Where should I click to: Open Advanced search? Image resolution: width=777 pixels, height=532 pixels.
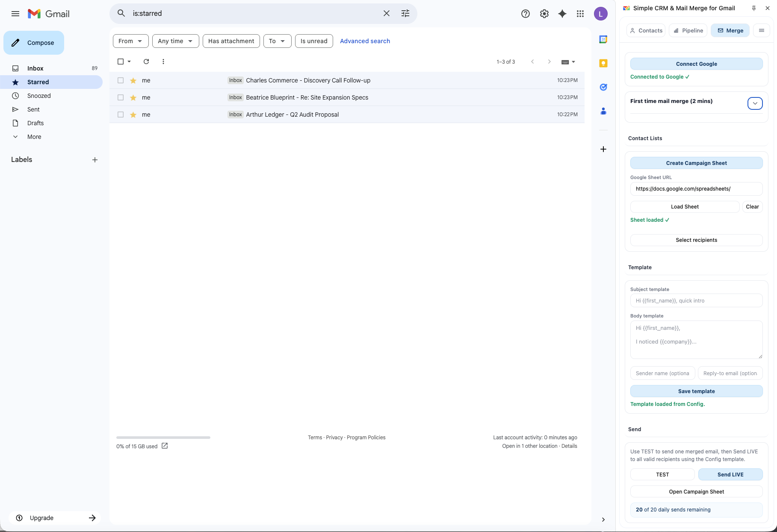pyautogui.click(x=365, y=41)
